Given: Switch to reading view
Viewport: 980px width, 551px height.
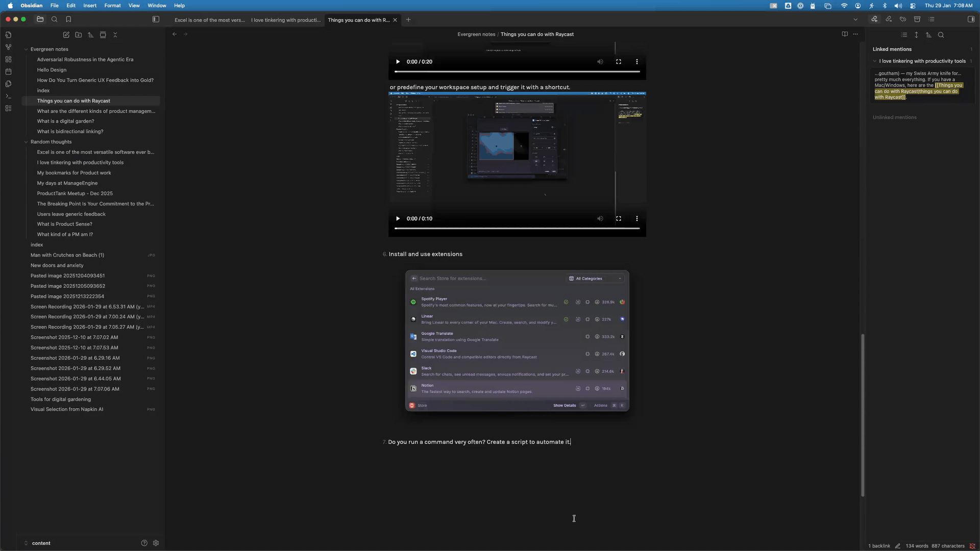Looking at the screenshot, I should point(845,34).
